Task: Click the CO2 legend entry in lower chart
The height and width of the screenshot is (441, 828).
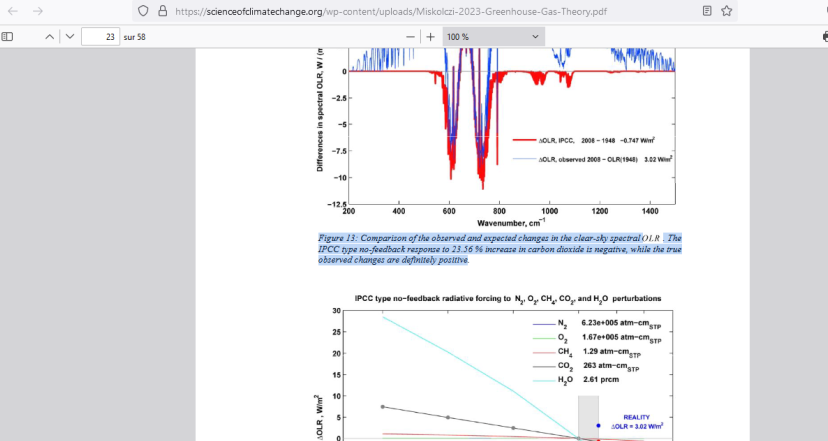Action: coord(586,366)
